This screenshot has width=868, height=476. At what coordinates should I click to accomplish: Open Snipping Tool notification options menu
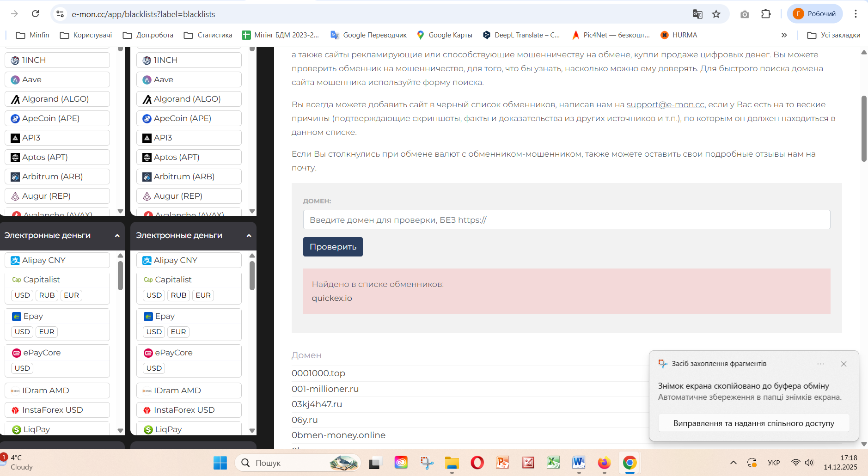(x=820, y=364)
